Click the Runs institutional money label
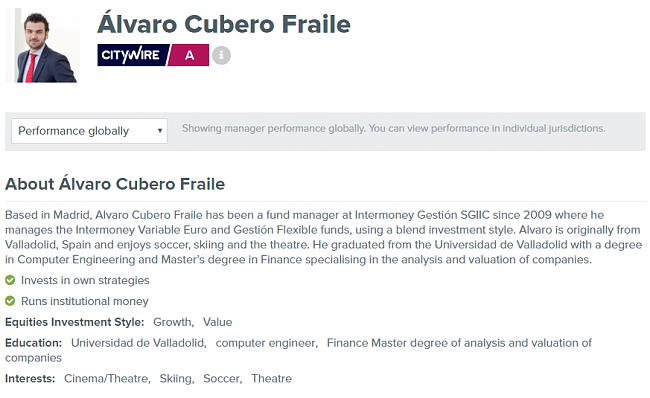650x398 pixels. 85,301
